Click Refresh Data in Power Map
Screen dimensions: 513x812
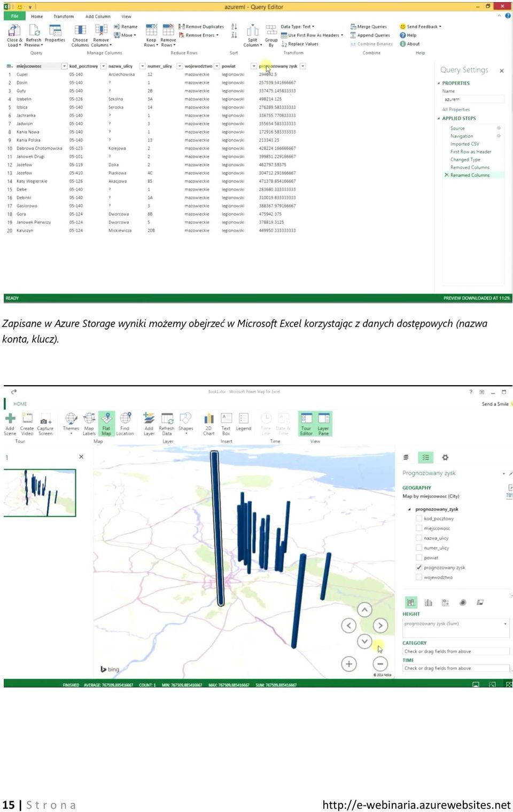pos(167,424)
